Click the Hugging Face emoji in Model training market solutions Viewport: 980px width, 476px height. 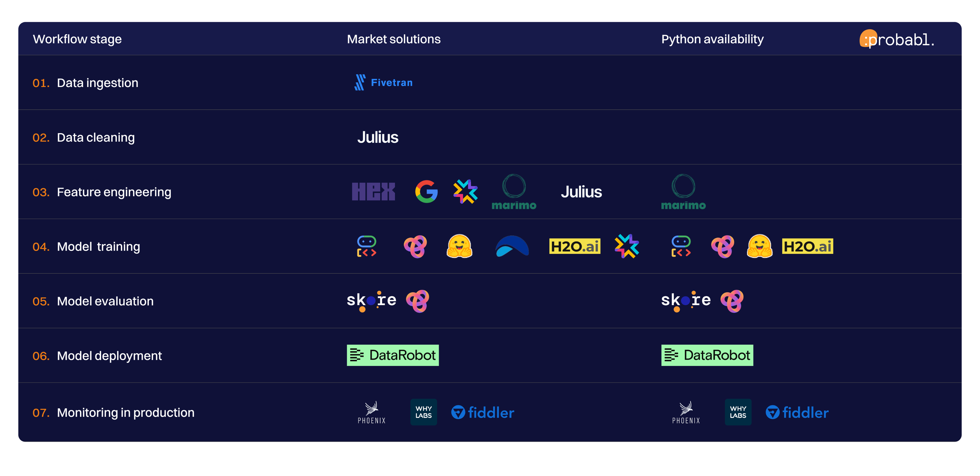460,246
